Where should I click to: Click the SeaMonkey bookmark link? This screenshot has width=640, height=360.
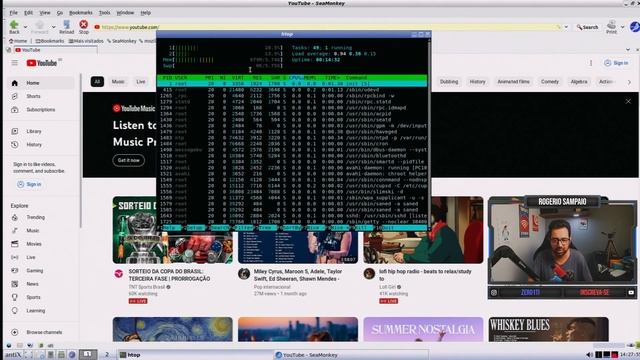click(x=122, y=41)
